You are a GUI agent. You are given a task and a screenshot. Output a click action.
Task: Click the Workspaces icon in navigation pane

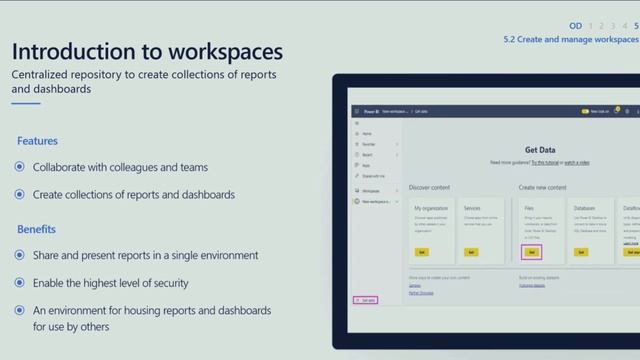[357, 191]
